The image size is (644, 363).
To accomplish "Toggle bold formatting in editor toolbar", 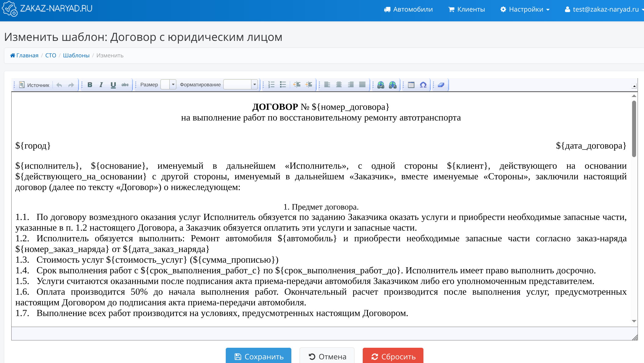I will pos(90,85).
